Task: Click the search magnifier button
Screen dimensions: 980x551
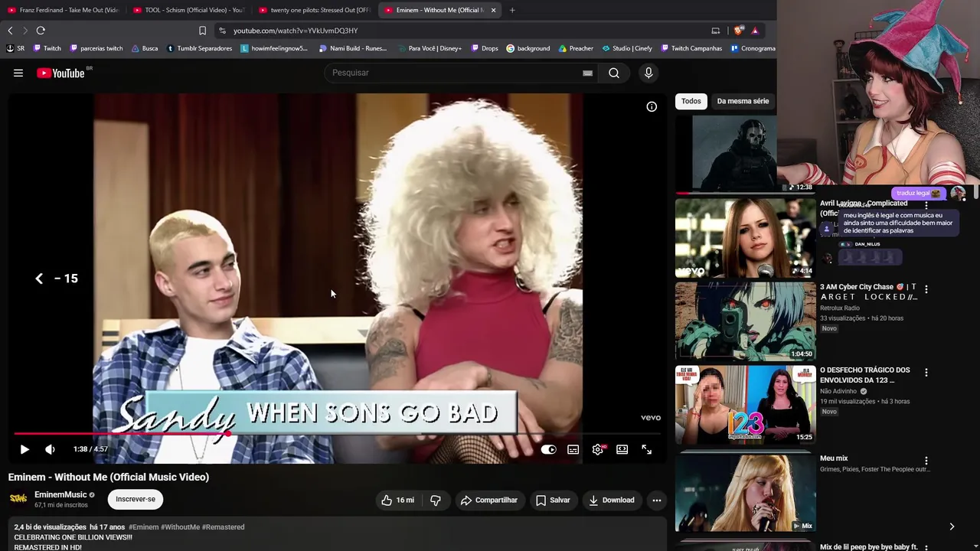Action: [614, 73]
